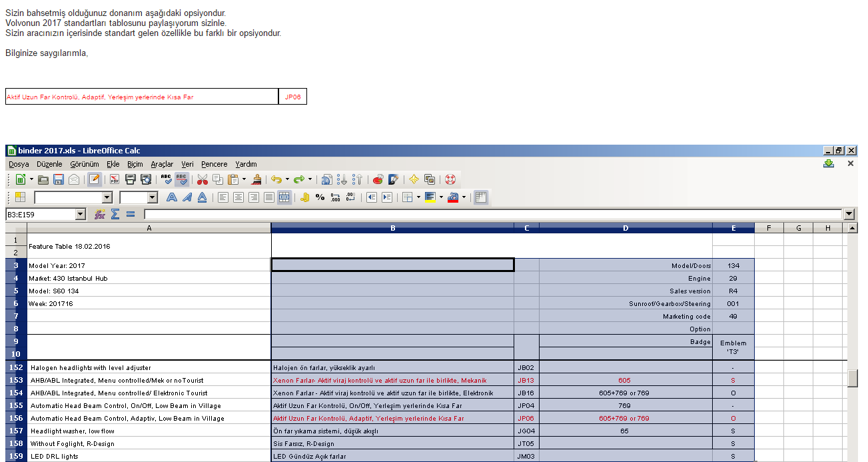Toggle AutoSpellcheck
The width and height of the screenshot is (868, 462).
[x=182, y=179]
